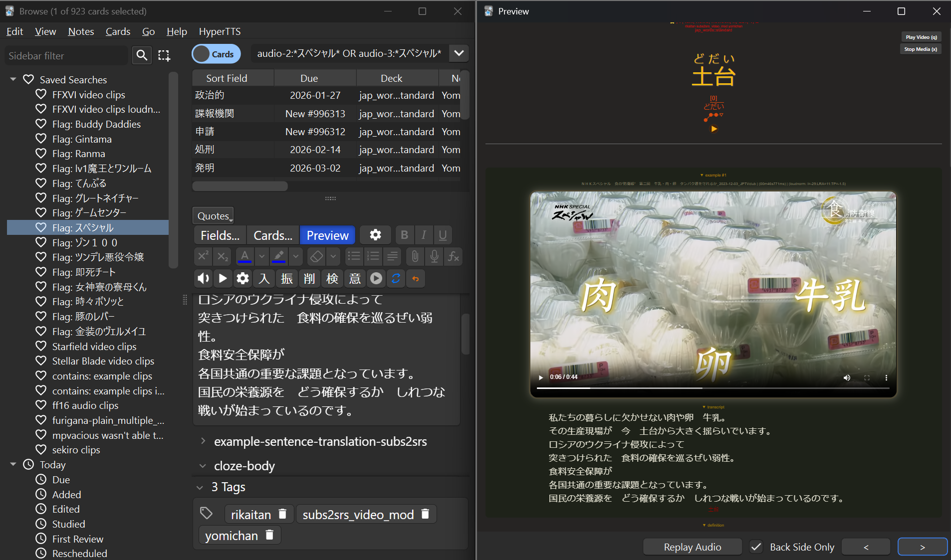Open the Quotes note type dropdown
The height and width of the screenshot is (560, 951).
(213, 215)
